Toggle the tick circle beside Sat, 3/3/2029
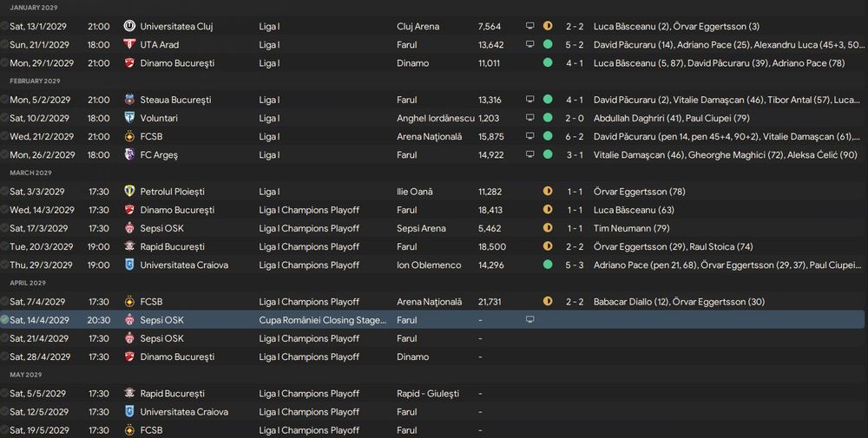Image resolution: width=868 pixels, height=438 pixels. point(4,192)
